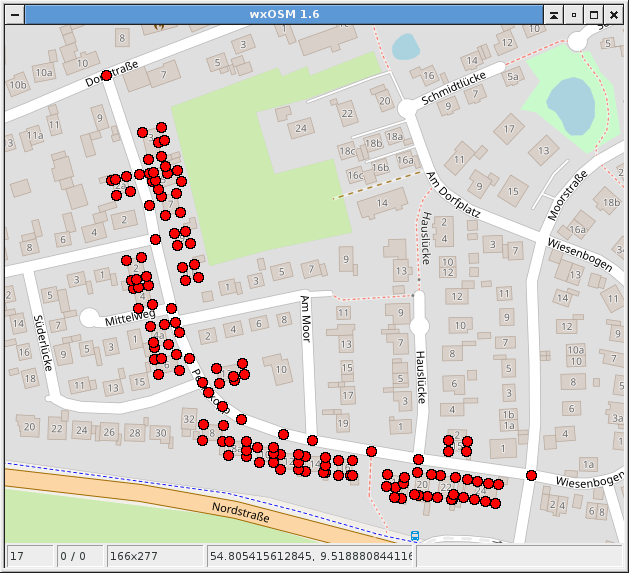Screen dimensions: 629x573
Task: Click the bus stop icon near Nordstraße
Action: click(415, 536)
